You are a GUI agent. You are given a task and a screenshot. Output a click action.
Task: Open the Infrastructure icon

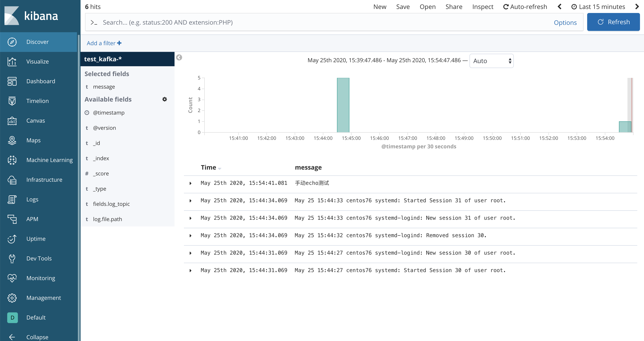coord(12,180)
